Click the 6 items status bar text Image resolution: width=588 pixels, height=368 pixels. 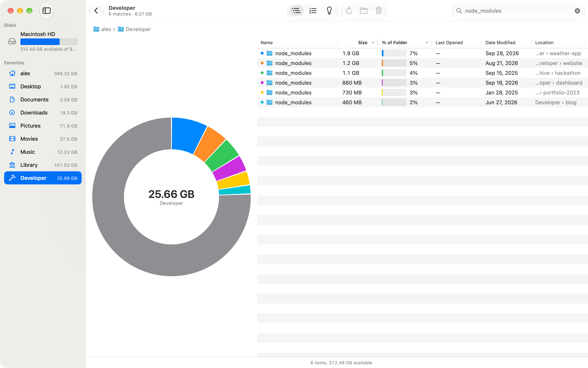coord(341,363)
